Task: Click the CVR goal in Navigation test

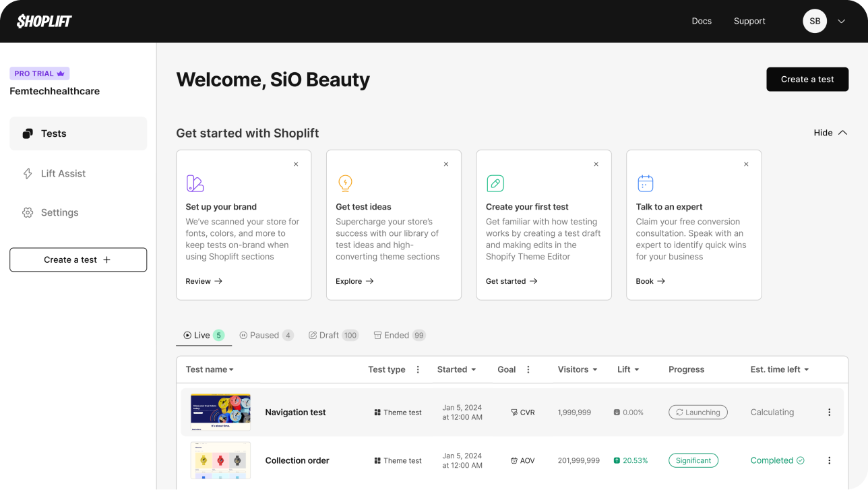Action: (523, 412)
